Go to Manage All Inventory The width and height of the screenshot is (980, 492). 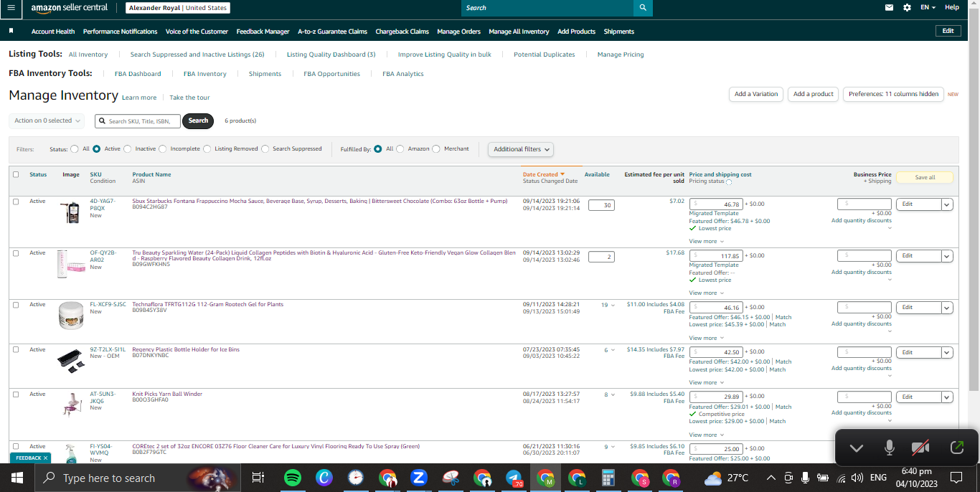pyautogui.click(x=519, y=32)
